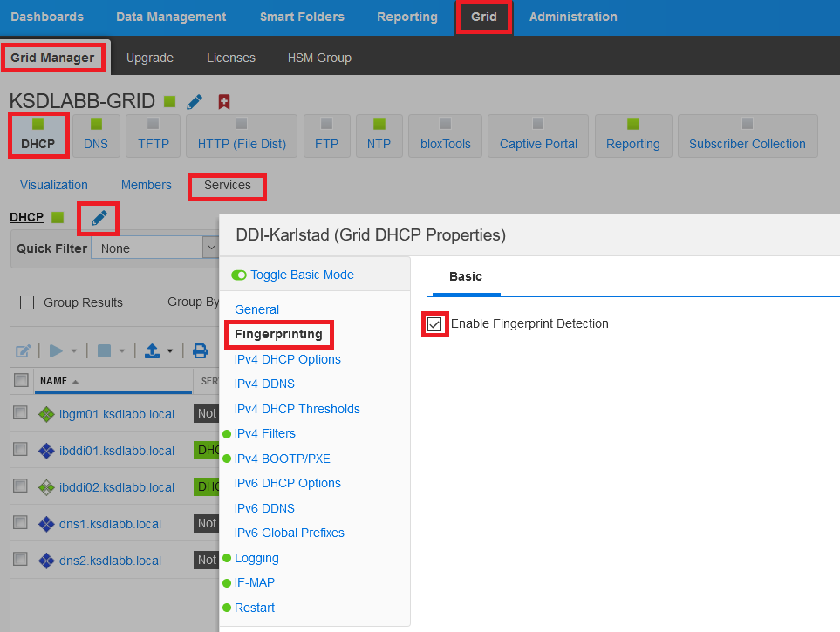
Task: Start a service using the play icon
Action: [55, 350]
